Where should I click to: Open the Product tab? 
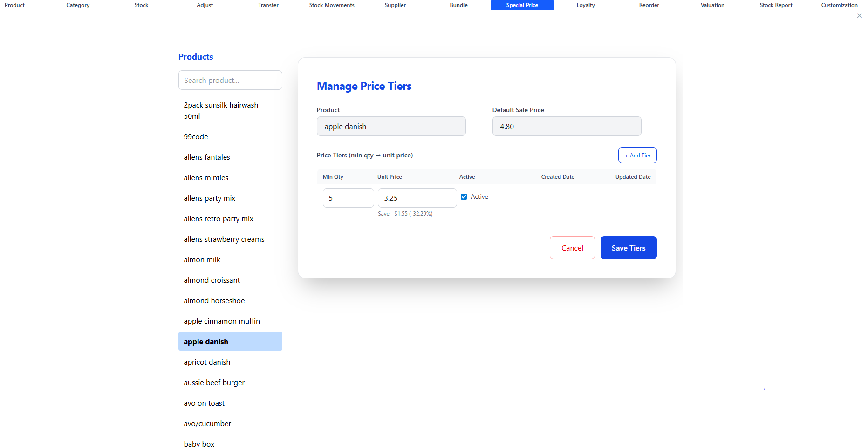point(14,5)
